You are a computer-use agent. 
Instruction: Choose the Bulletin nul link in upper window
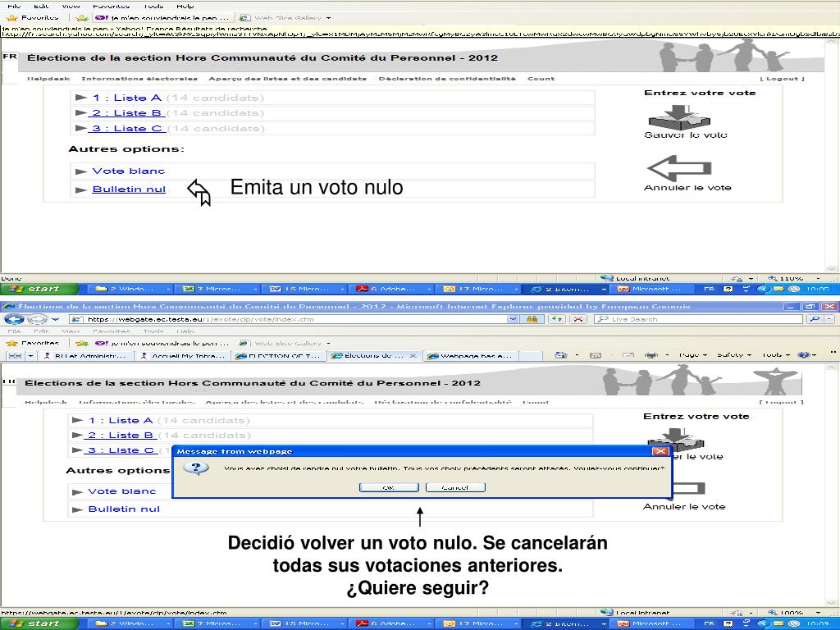pos(129,189)
